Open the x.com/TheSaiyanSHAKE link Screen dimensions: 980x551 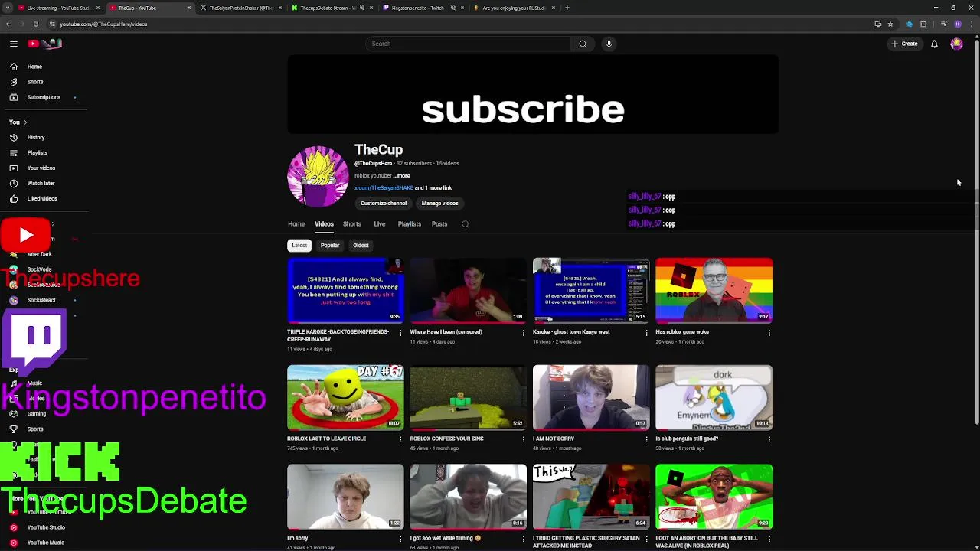[x=384, y=188]
